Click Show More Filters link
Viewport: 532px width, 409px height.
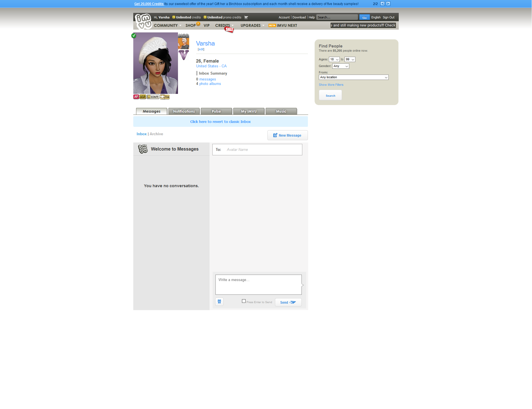[331, 85]
